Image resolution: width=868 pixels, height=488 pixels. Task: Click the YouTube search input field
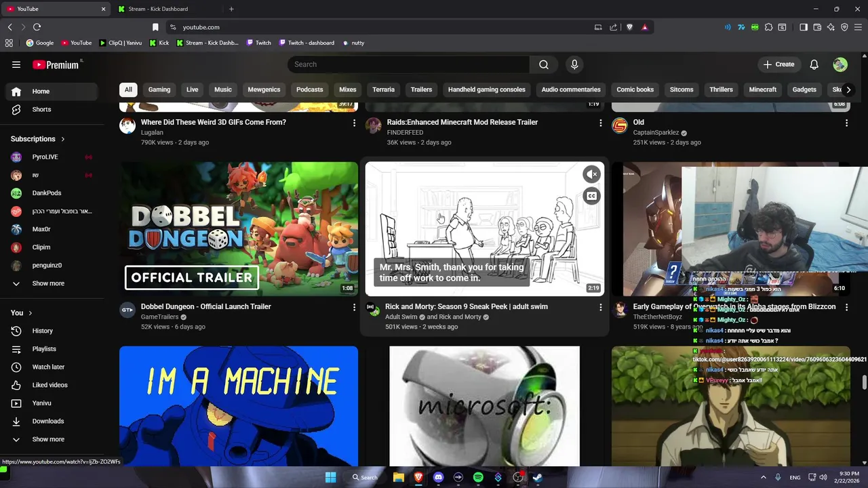[x=408, y=64]
